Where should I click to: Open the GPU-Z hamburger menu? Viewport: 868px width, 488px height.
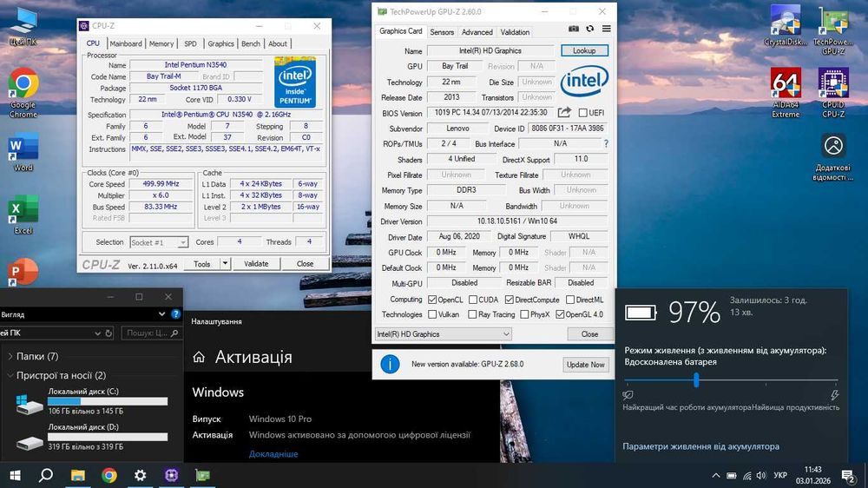[607, 29]
